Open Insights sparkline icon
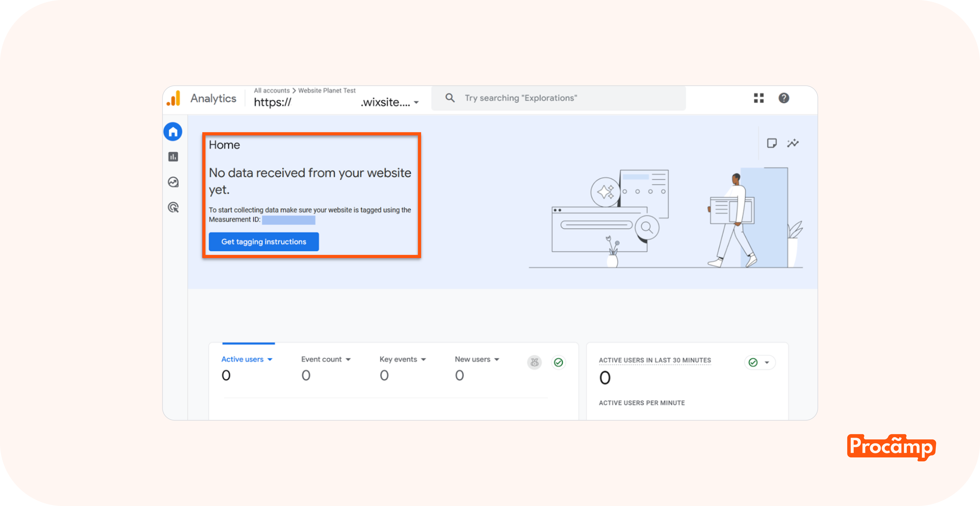Screen dimensions: 980x506 793,143
